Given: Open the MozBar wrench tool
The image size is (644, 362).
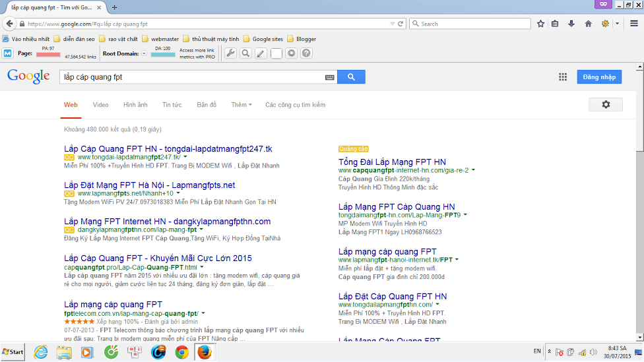Looking at the screenshot, I should click(x=230, y=53).
